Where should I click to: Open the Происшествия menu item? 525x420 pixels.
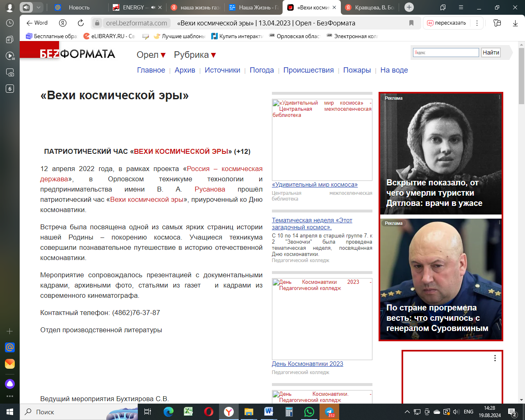click(308, 70)
